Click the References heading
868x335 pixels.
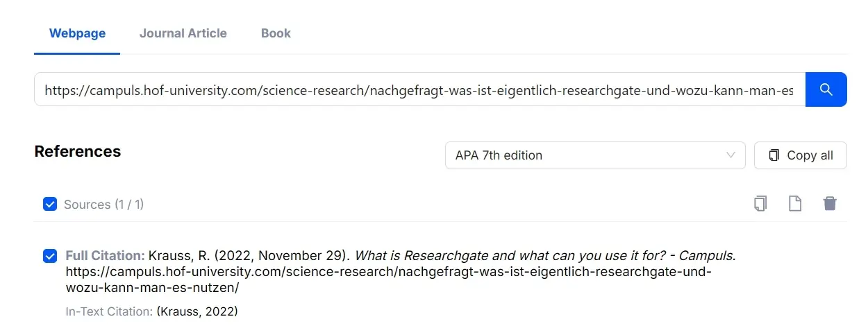pyautogui.click(x=78, y=152)
